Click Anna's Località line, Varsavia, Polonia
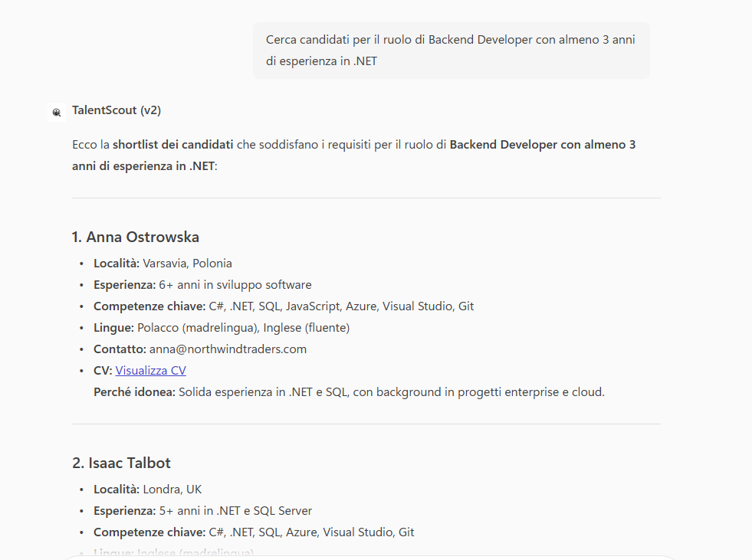The image size is (752, 560). coord(163,264)
